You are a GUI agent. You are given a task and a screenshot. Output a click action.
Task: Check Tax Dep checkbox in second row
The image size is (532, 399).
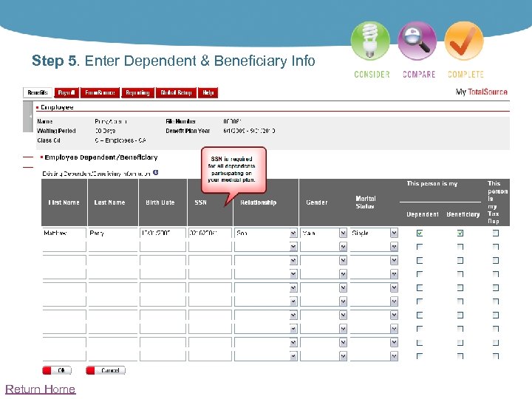[496, 247]
